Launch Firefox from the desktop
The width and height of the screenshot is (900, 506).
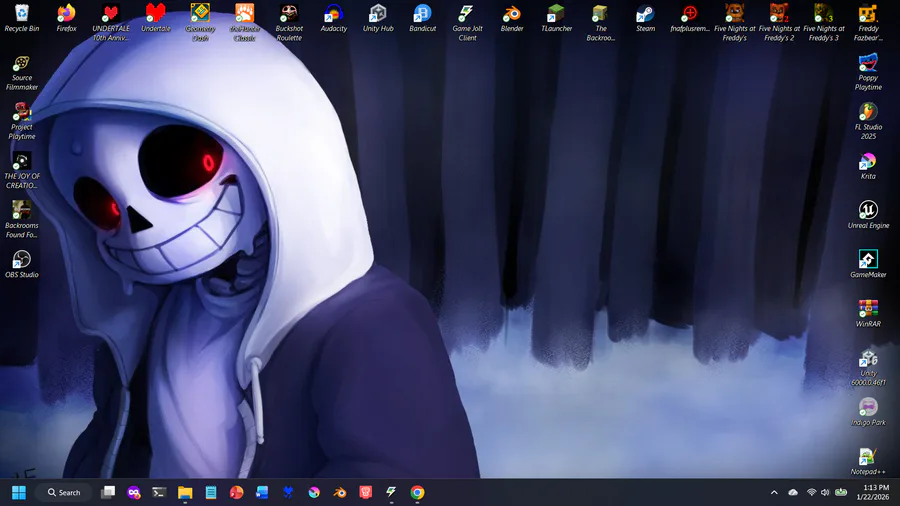pos(67,18)
